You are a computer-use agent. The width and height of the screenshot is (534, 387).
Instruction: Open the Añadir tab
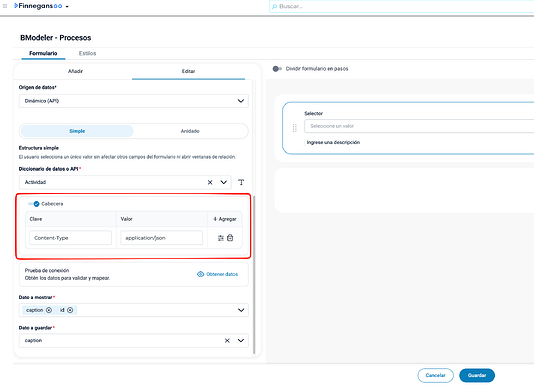tap(75, 71)
